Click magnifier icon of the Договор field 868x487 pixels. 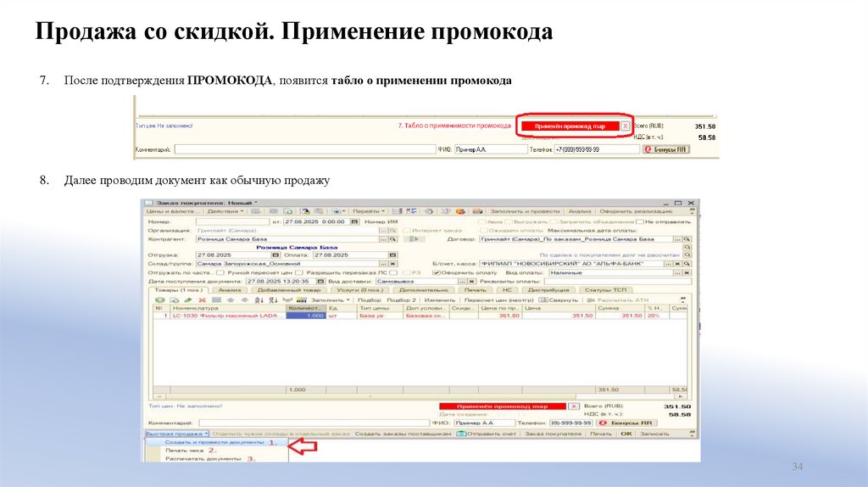tap(687, 239)
